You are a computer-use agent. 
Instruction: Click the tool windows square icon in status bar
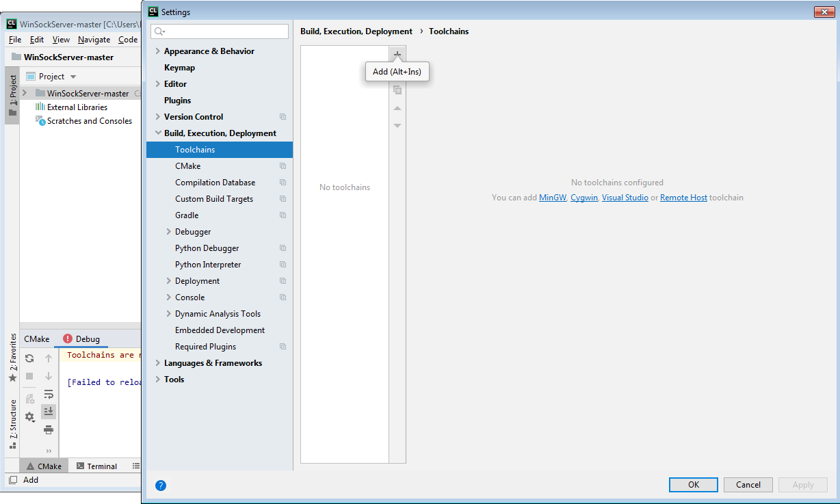pyautogui.click(x=13, y=480)
